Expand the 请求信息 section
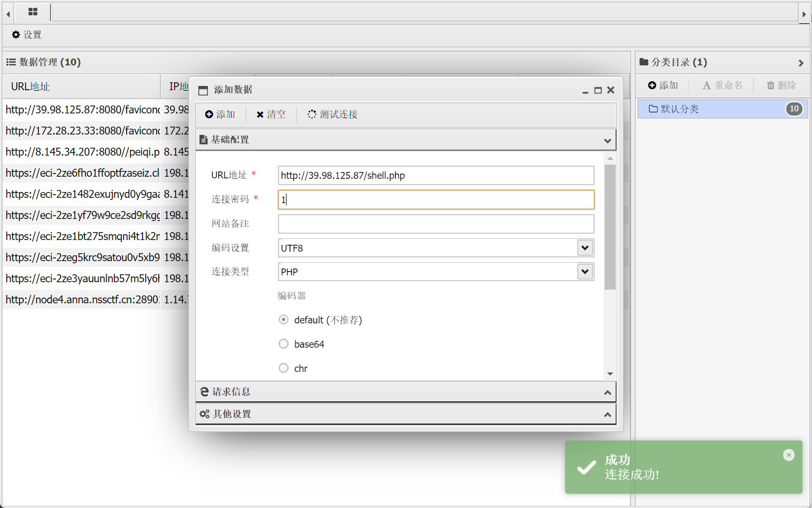 point(405,392)
